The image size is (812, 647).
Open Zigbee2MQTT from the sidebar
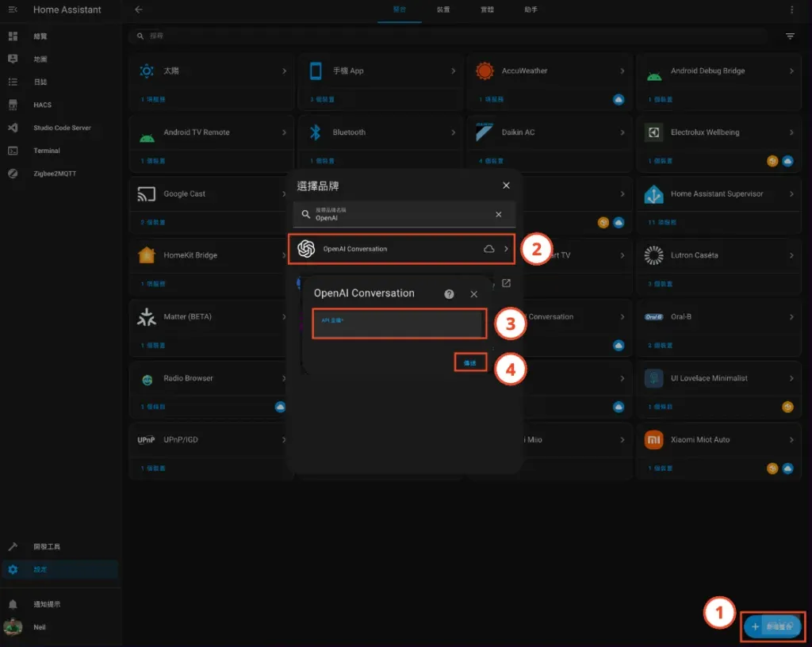point(54,174)
